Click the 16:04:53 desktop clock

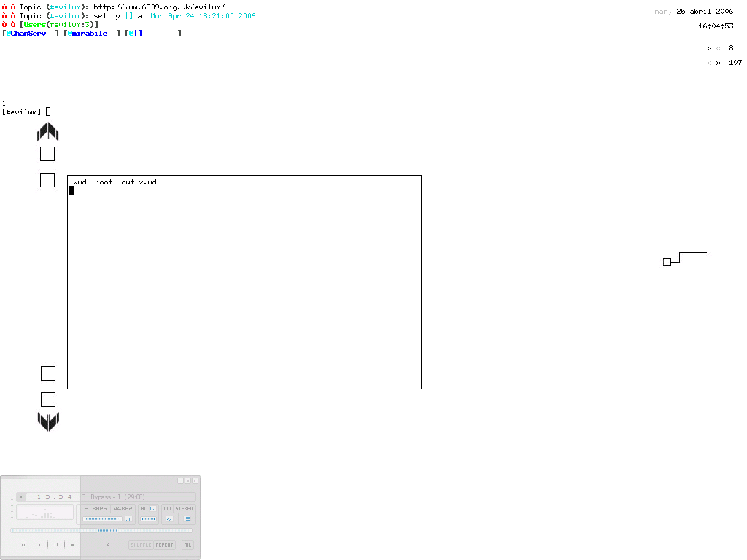[x=715, y=26]
